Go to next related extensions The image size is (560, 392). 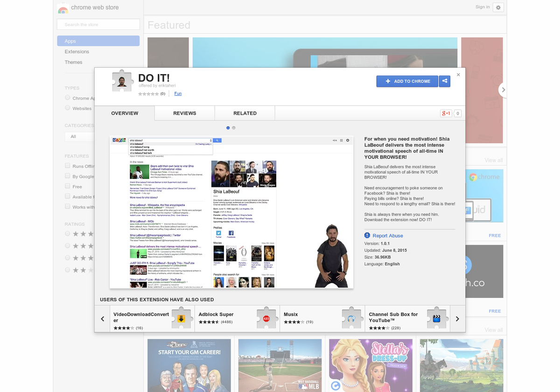(x=457, y=319)
